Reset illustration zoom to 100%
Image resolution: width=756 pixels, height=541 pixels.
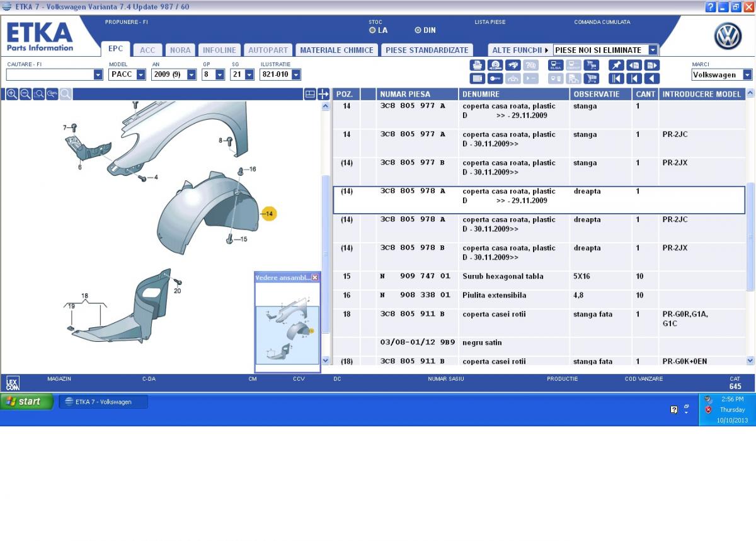[x=52, y=94]
